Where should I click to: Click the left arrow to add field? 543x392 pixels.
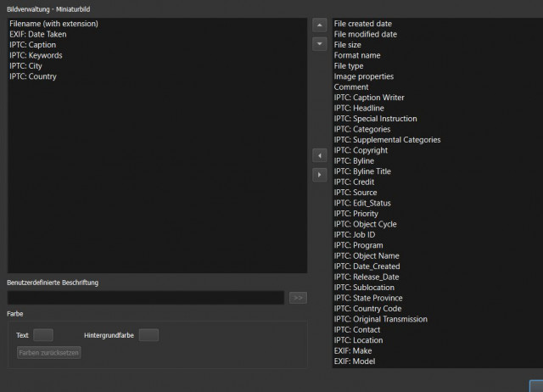click(x=319, y=156)
